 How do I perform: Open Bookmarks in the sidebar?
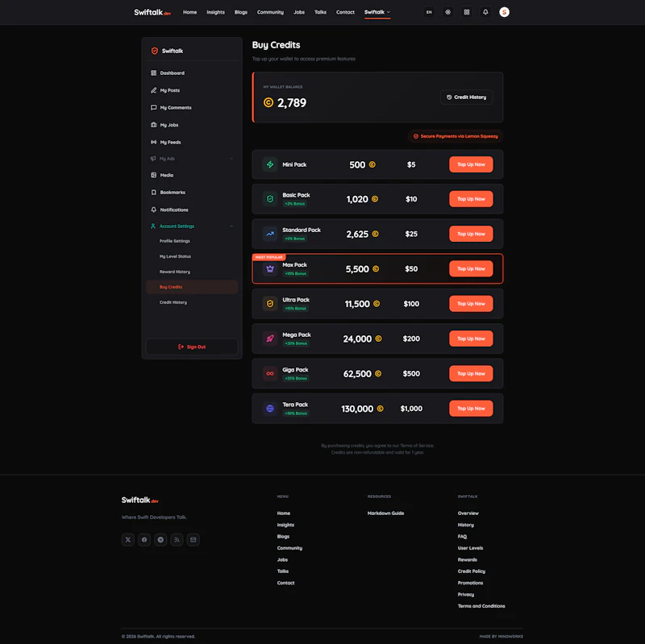pyautogui.click(x=192, y=192)
